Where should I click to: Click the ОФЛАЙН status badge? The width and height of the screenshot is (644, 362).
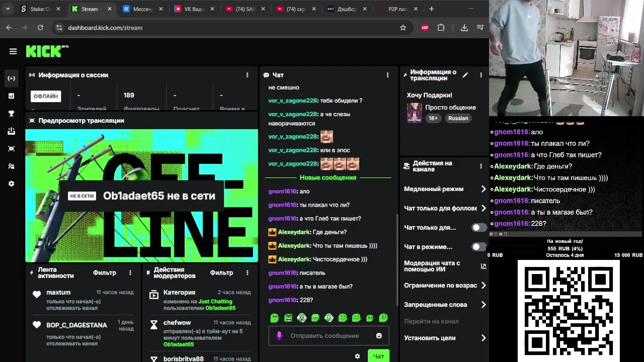[46, 96]
